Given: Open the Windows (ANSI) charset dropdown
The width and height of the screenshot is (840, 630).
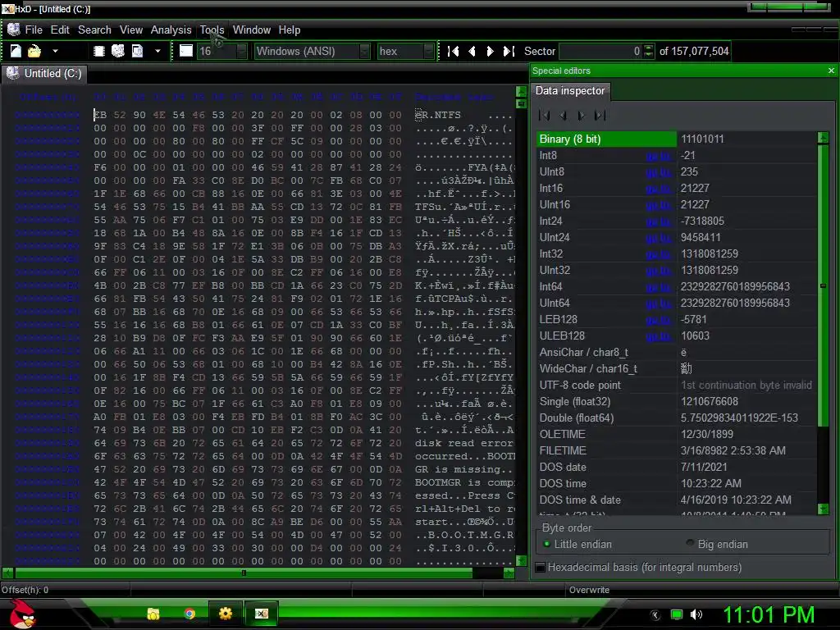Looking at the screenshot, I should coord(364,52).
